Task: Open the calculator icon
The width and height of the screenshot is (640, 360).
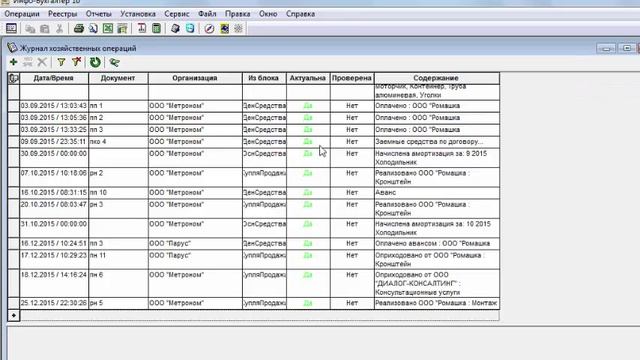Action: coord(156,29)
